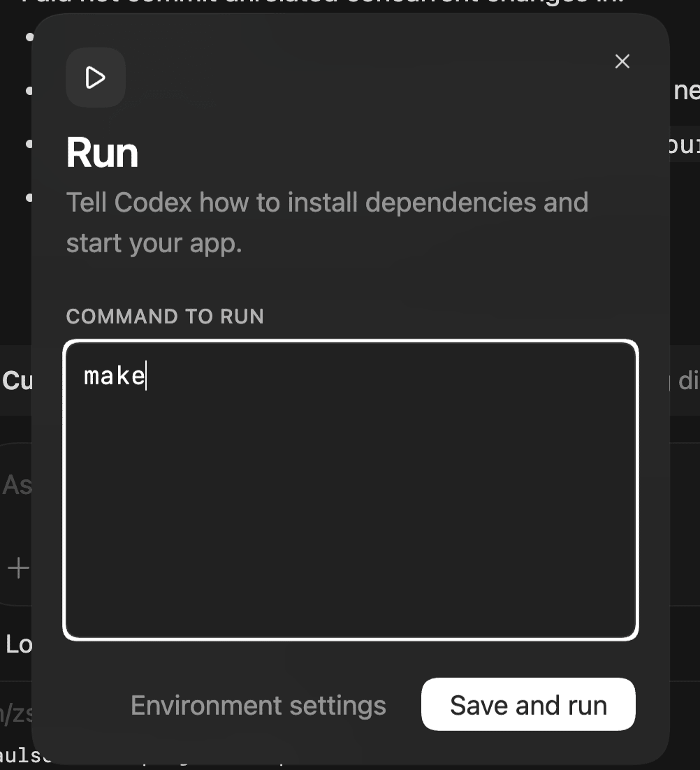The width and height of the screenshot is (700, 770).
Task: Click the 'ne' text at right edge
Action: [686, 91]
